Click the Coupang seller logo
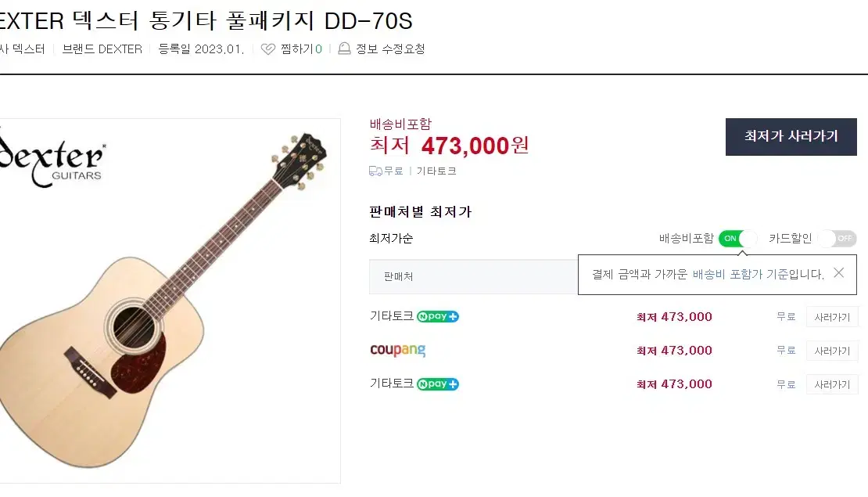This screenshot has width=868, height=497. pyautogui.click(x=397, y=350)
